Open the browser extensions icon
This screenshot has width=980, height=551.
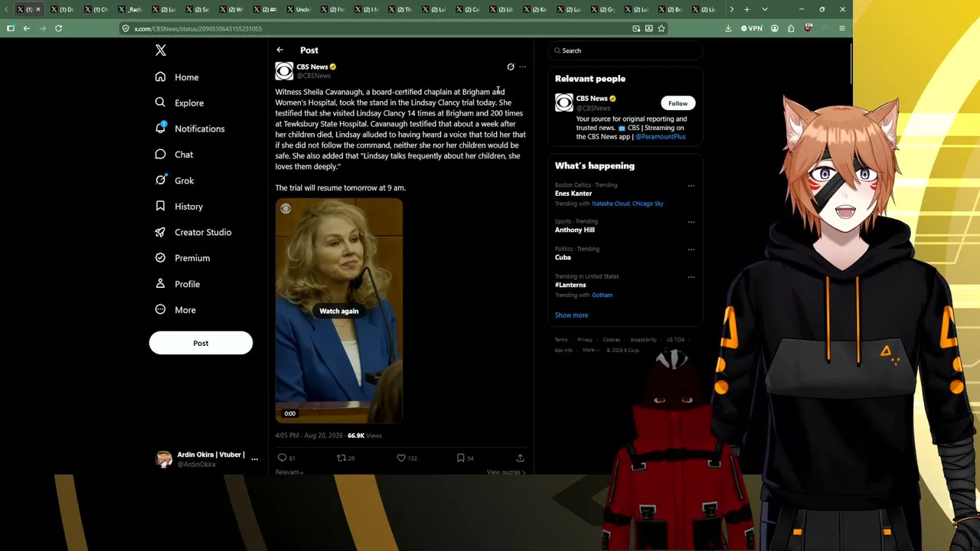[791, 28]
